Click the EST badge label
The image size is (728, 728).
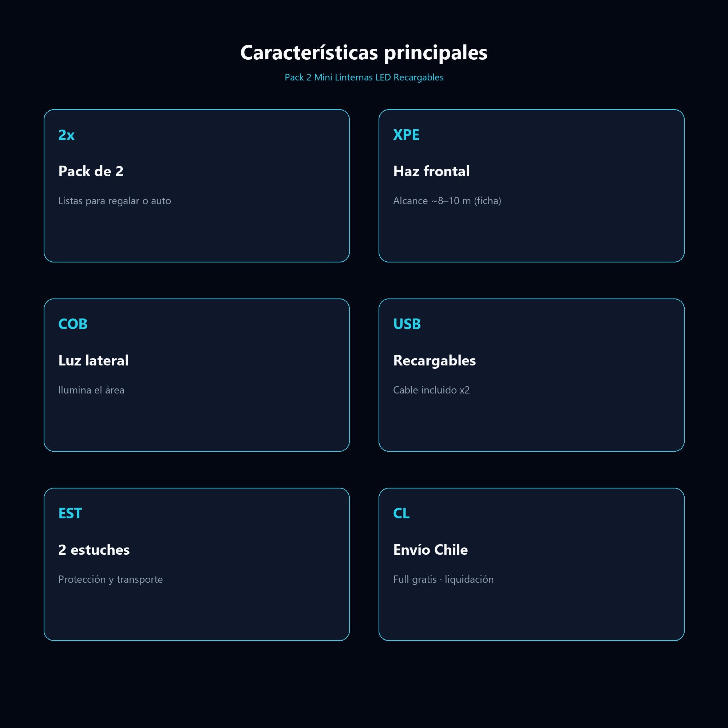[70, 513]
